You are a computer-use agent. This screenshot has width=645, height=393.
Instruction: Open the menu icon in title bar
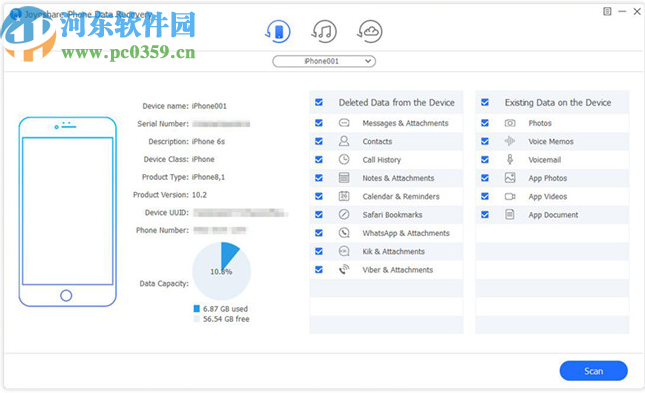607,12
